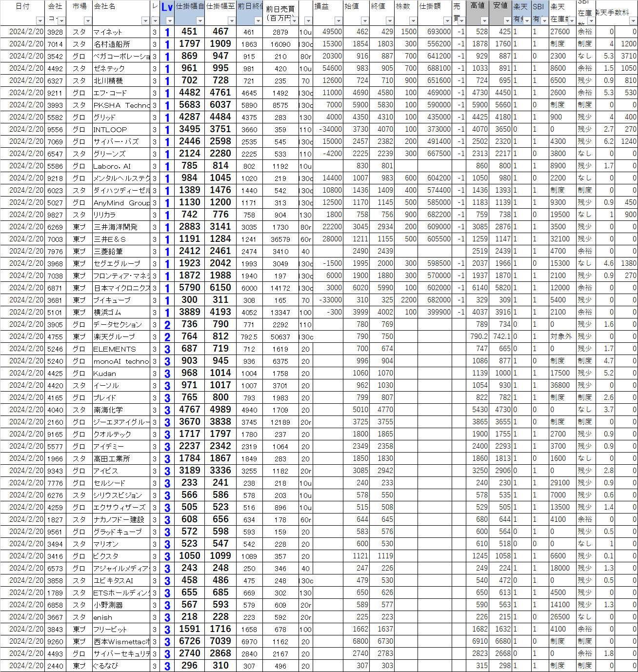Viewport: 638px width, 672px height.
Task: Select the enish company cell
Action: [x=121, y=617]
